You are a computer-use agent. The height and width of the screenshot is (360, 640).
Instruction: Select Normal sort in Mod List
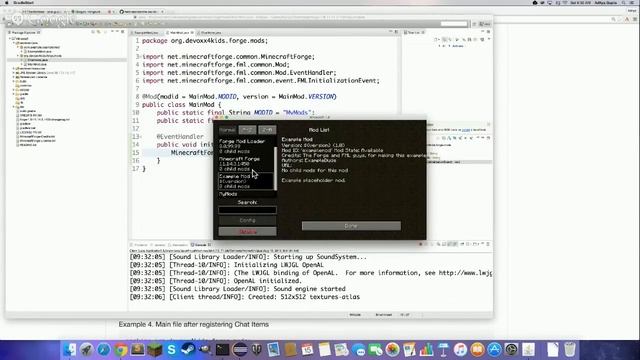click(x=227, y=130)
